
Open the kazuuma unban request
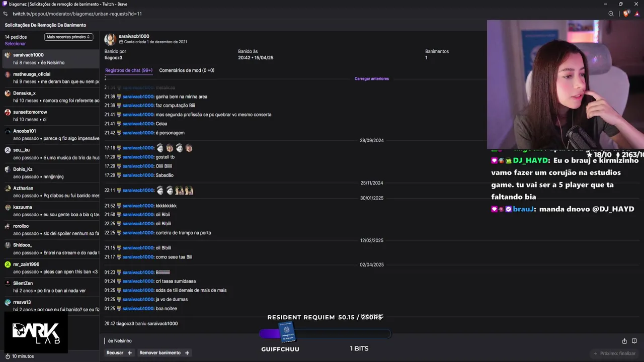[50, 211]
